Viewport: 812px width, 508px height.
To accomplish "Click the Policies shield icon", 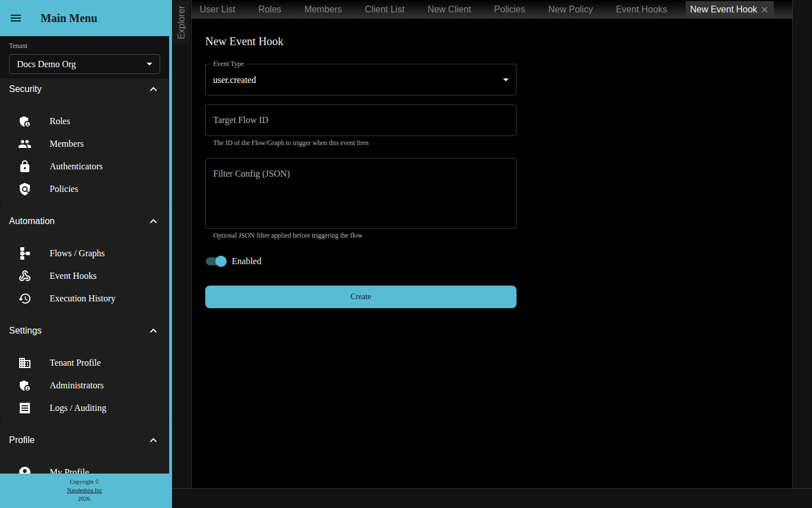I will [x=25, y=189].
